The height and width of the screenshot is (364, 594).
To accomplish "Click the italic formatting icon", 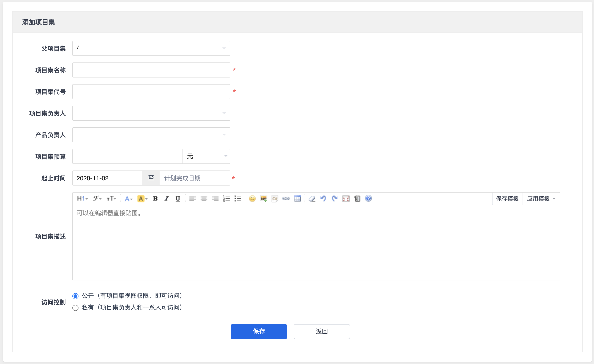I will coord(166,198).
